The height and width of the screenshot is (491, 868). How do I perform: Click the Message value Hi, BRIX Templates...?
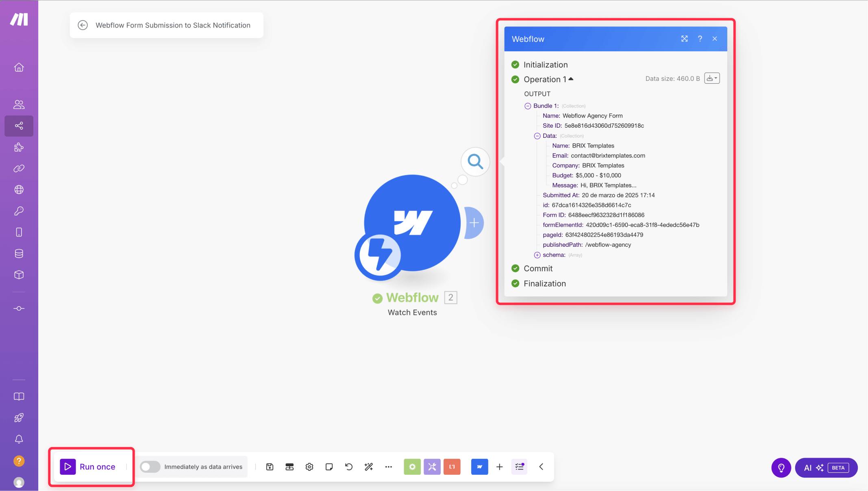click(x=608, y=185)
